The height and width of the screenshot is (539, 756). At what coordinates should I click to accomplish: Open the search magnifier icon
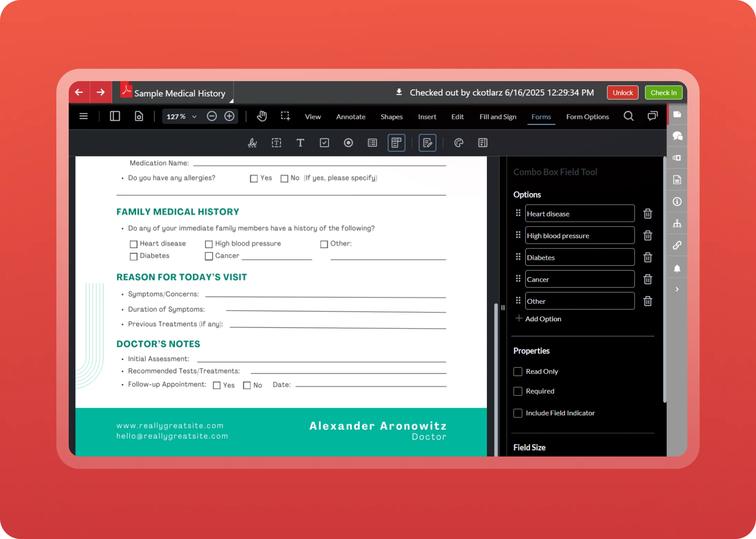[x=628, y=116]
